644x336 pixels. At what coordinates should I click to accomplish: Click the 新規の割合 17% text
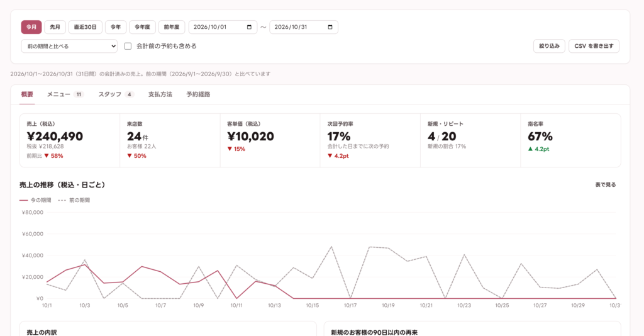447,146
